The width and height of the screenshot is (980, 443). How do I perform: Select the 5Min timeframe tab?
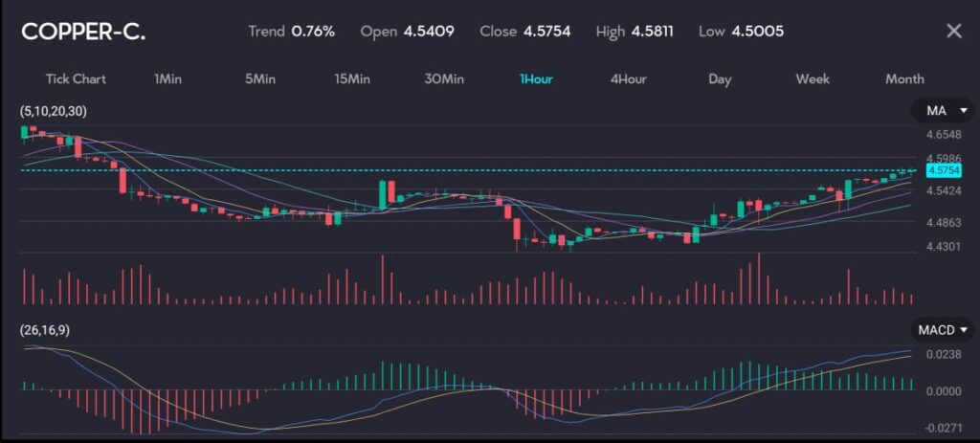(259, 78)
